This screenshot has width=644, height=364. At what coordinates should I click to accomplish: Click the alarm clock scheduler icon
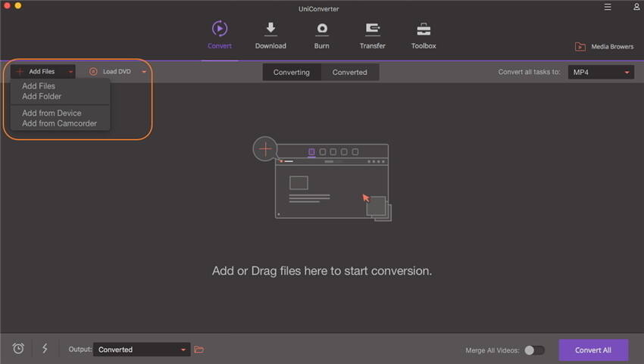coord(18,348)
